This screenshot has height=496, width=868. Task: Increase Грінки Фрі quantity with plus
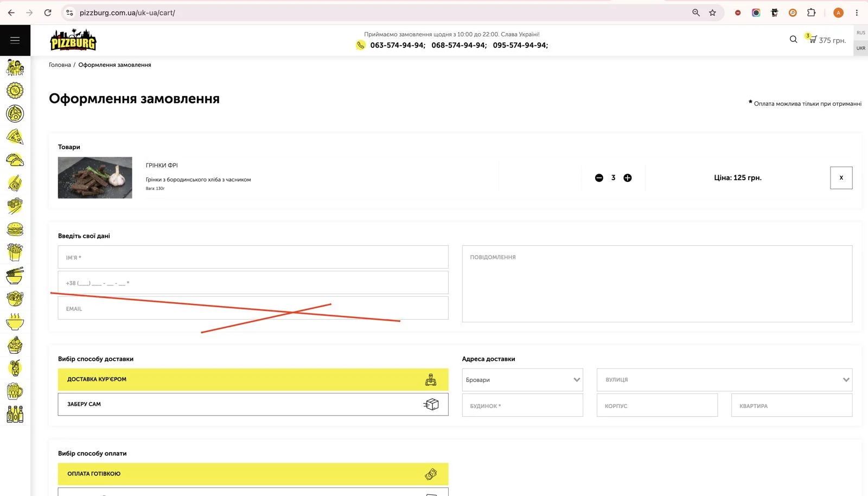(628, 178)
